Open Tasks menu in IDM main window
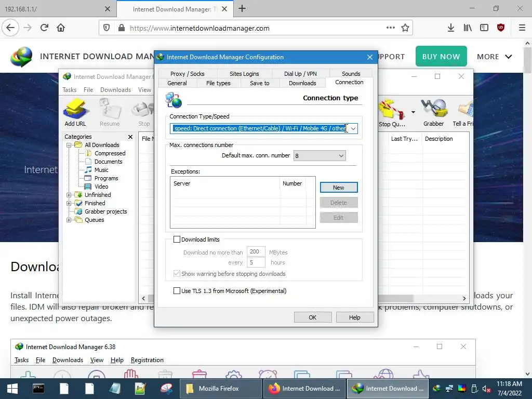Image resolution: width=532 pixels, height=399 pixels. (x=69, y=90)
